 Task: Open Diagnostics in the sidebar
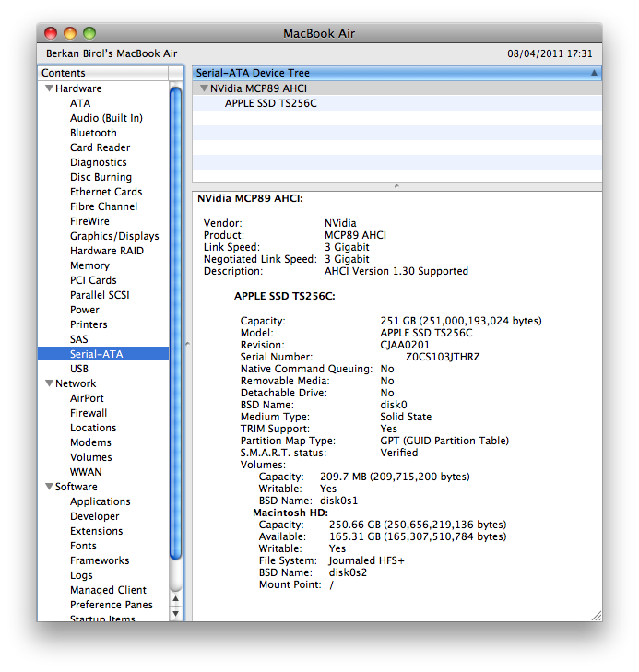[x=98, y=162]
